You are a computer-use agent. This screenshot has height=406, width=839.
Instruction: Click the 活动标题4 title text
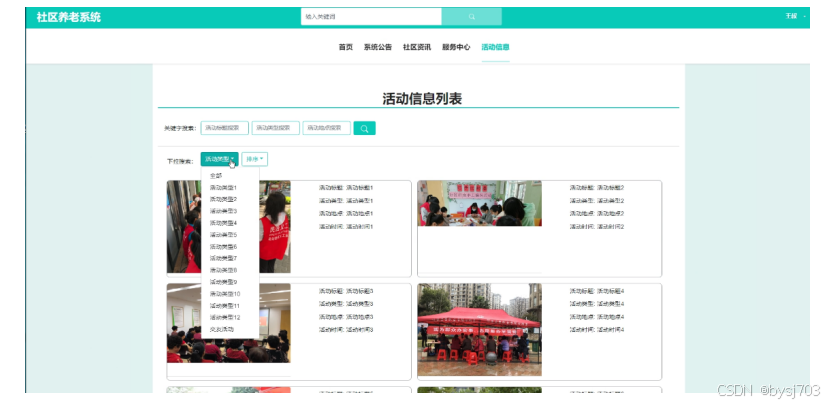point(611,291)
